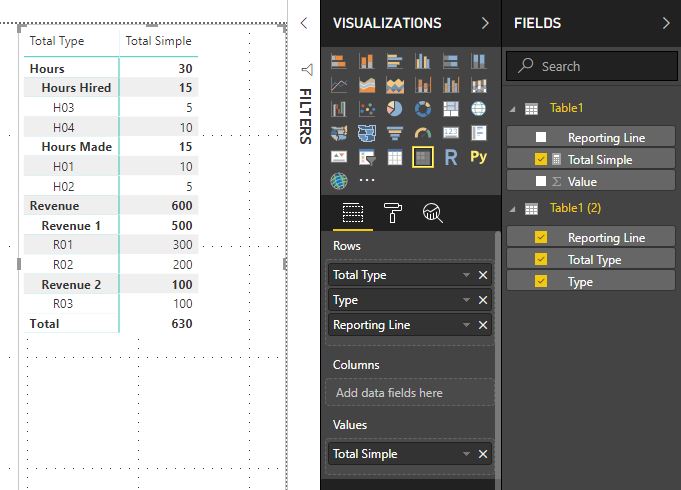Click Columns 'Add data fields here' well
Image resolution: width=681 pixels, height=490 pixels.
(410, 393)
